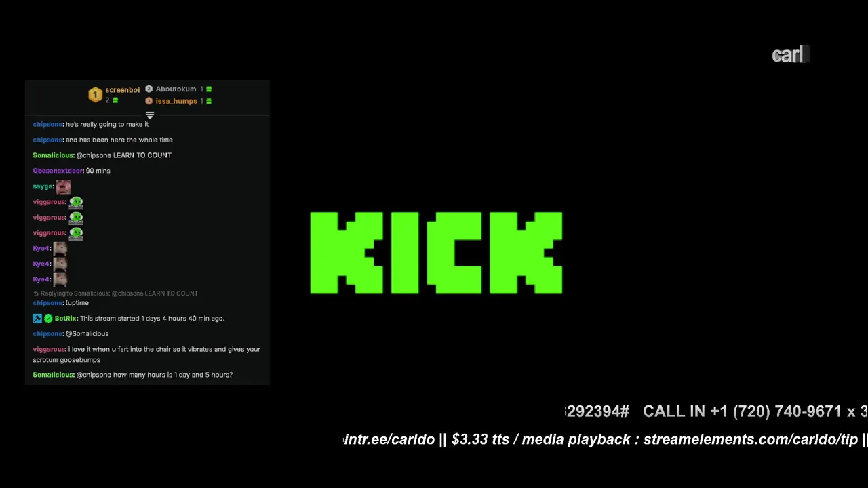
Task: Click the sayge username in chat
Action: pyautogui.click(x=43, y=186)
